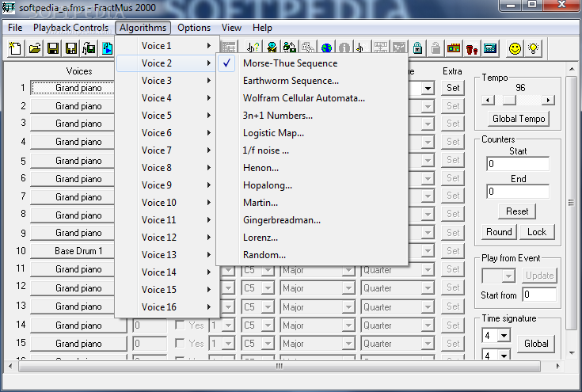Image resolution: width=582 pixels, height=392 pixels.
Task: Expand the Voice 5 submenu
Action: [168, 116]
